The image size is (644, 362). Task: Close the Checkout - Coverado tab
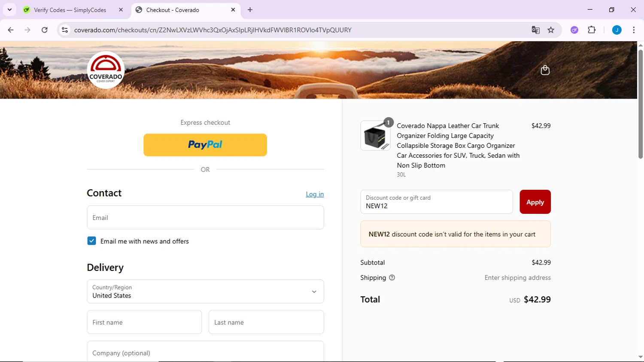tap(233, 10)
